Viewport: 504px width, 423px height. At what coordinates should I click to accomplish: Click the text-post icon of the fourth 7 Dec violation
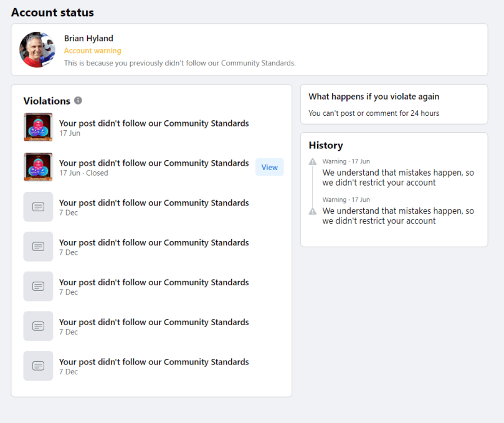pyautogui.click(x=38, y=326)
